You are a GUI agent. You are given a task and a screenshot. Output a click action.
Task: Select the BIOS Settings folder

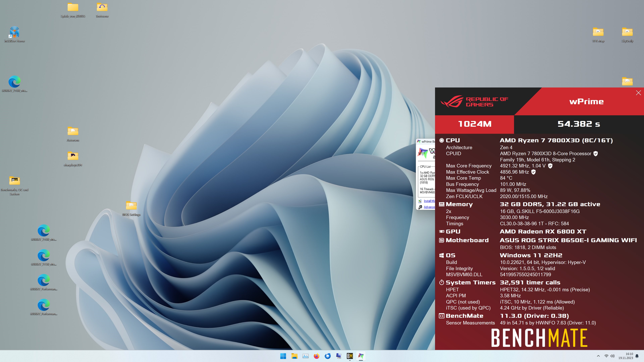click(x=131, y=209)
